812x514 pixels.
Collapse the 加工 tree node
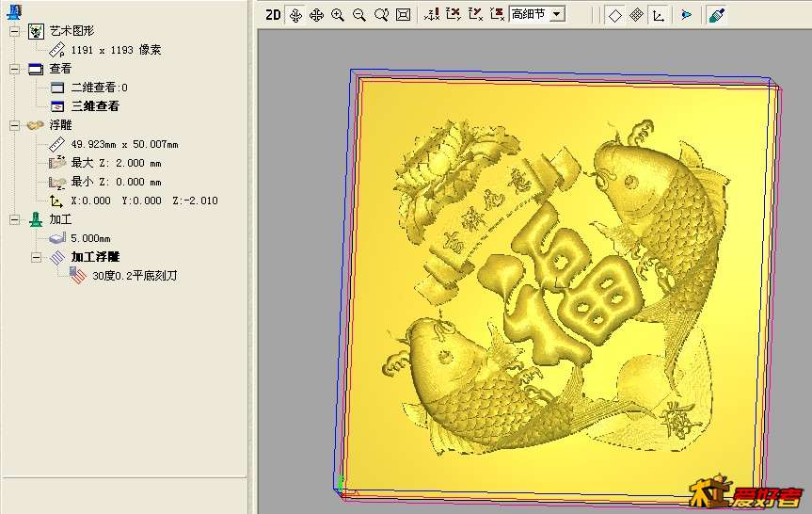[14, 219]
